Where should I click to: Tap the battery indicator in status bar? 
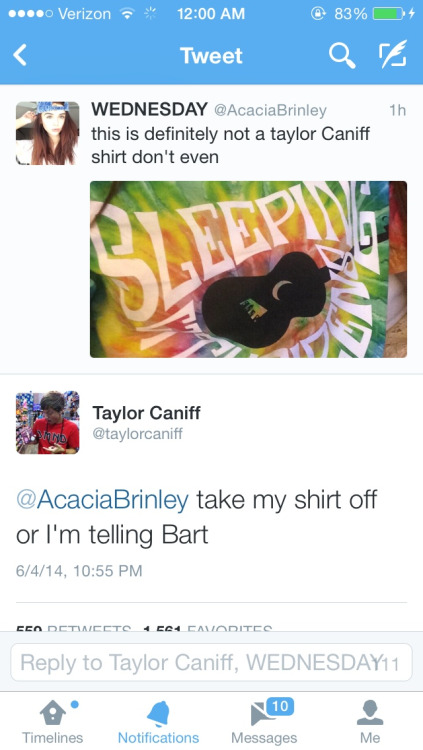click(392, 14)
